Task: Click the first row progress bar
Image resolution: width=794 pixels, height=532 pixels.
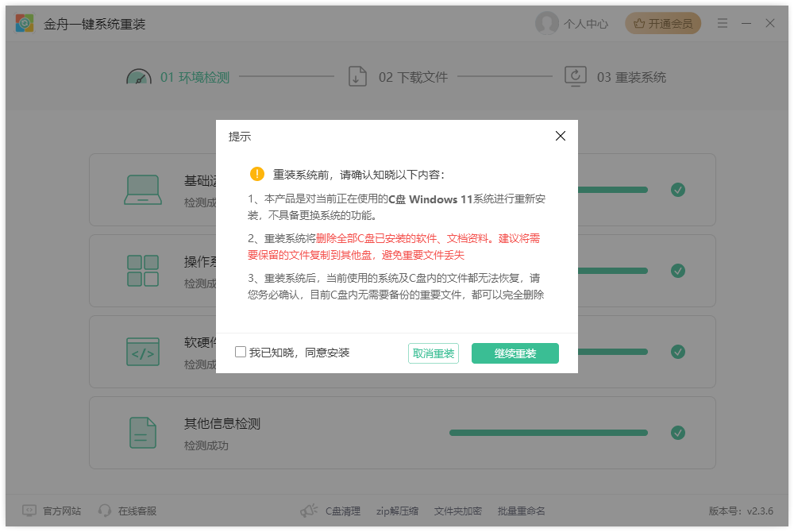Action: coord(613,190)
